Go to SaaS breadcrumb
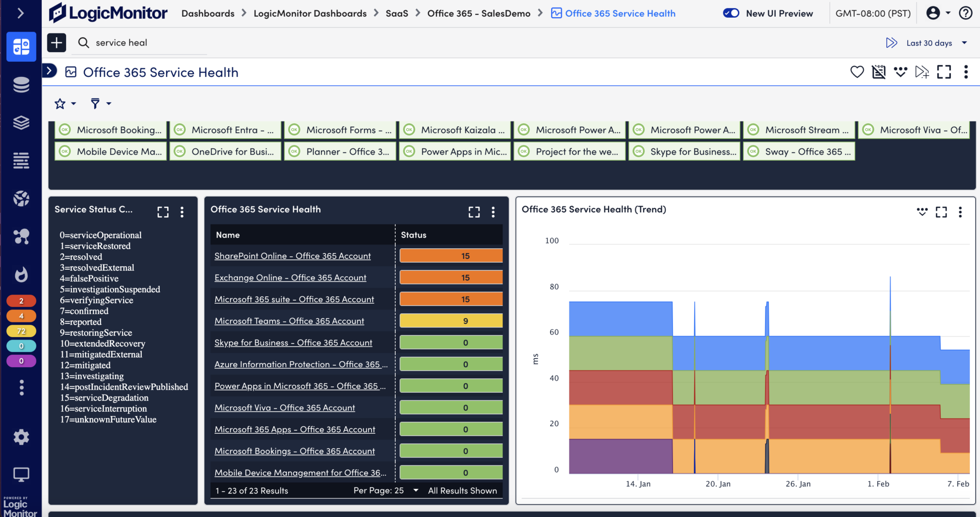This screenshot has height=517, width=980. pyautogui.click(x=397, y=13)
